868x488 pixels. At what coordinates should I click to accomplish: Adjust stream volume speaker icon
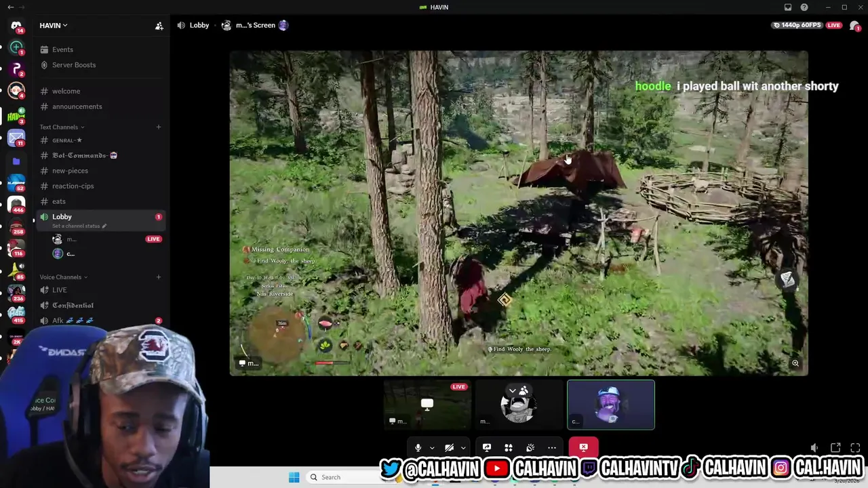tap(814, 447)
